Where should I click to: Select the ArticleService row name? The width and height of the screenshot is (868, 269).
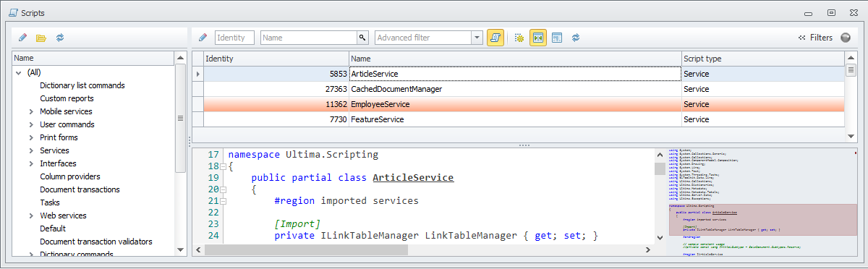(x=375, y=74)
